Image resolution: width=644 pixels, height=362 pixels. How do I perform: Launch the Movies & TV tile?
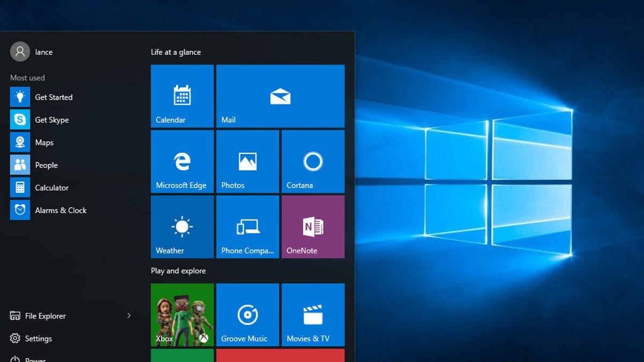tap(313, 314)
